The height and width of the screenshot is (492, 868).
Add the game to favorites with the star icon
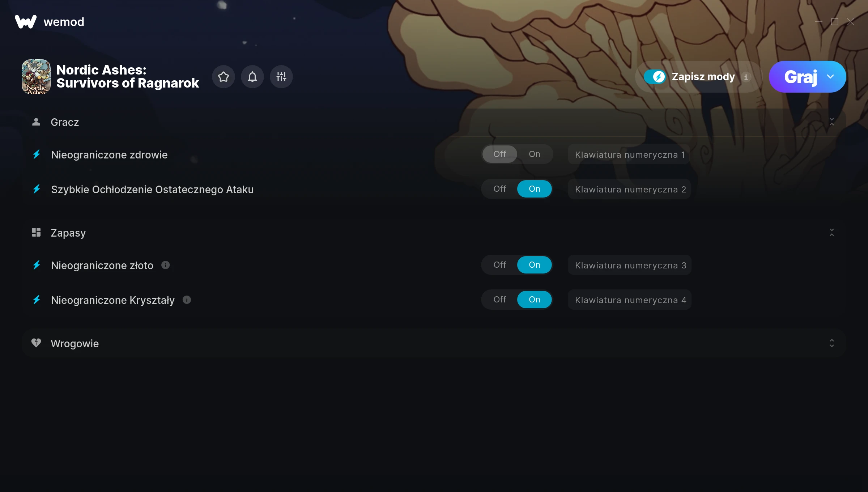pos(224,77)
